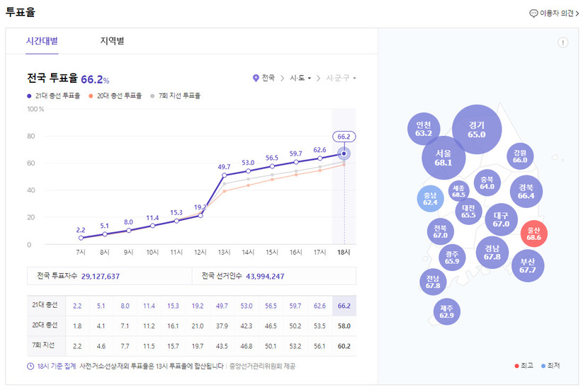This screenshot has width=588, height=392.
Task: Select the 제주 62.9 bubble
Action: click(x=446, y=311)
